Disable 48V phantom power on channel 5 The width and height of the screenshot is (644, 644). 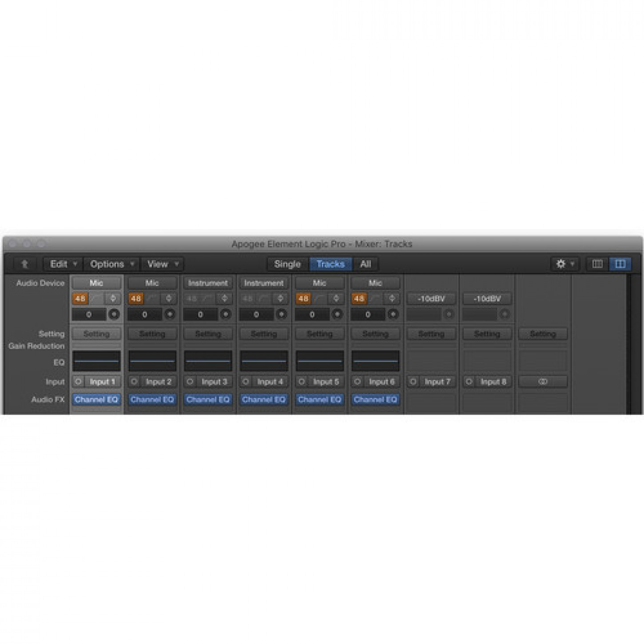coord(303,298)
